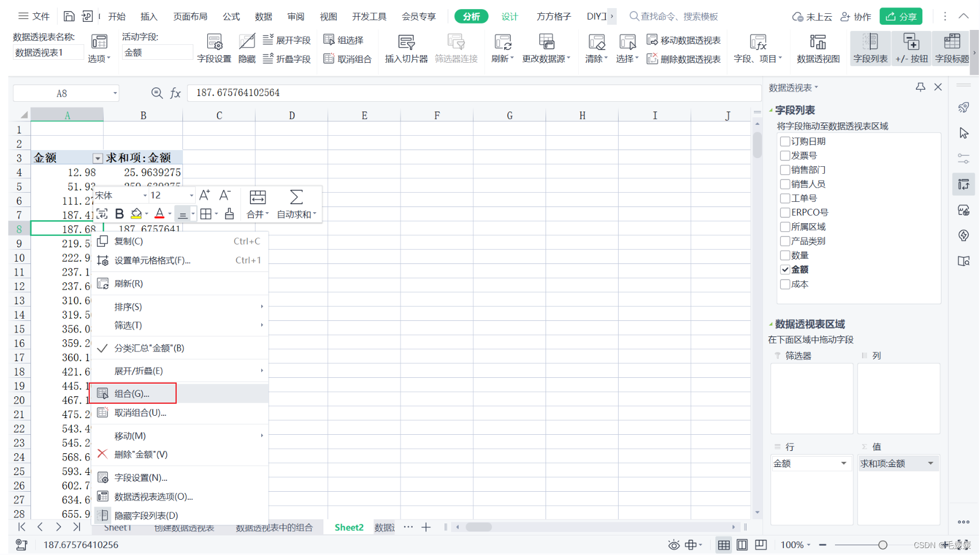Click the 隐藏 ribbon icon
This screenshot has width=980, height=555.
(247, 48)
